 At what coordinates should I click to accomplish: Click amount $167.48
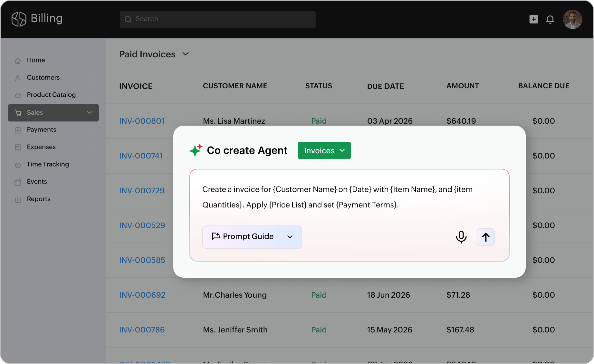(460, 330)
